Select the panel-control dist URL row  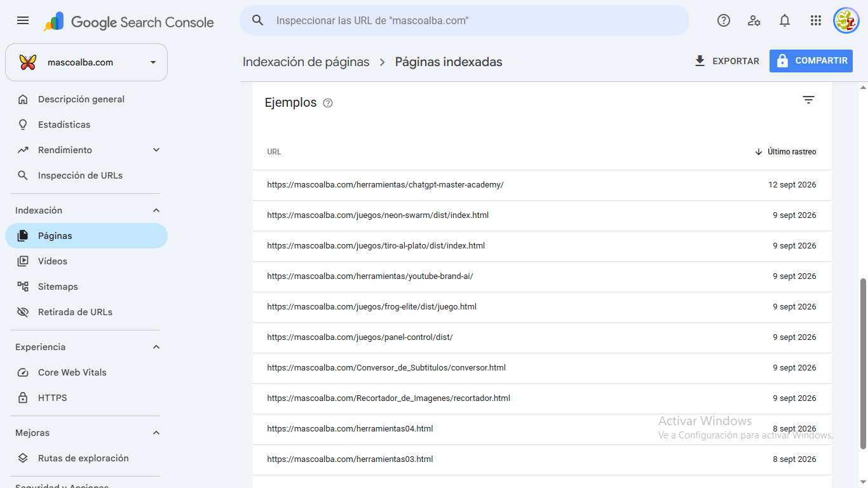click(542, 337)
